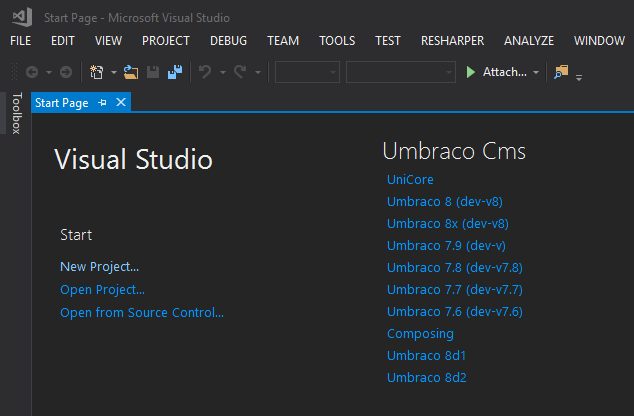The image size is (634, 416).
Task: Click the Save floppy disk icon
Action: [x=153, y=72]
